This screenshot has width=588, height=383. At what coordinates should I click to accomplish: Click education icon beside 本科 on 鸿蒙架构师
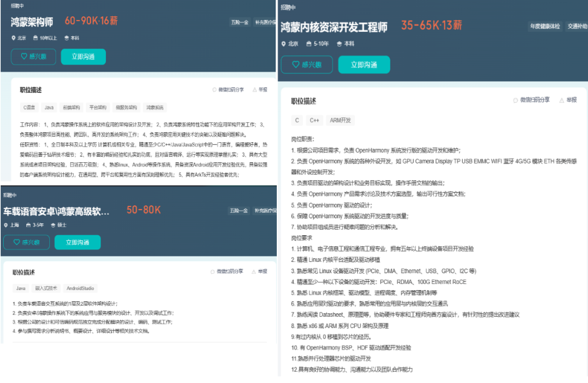[x=66, y=38]
